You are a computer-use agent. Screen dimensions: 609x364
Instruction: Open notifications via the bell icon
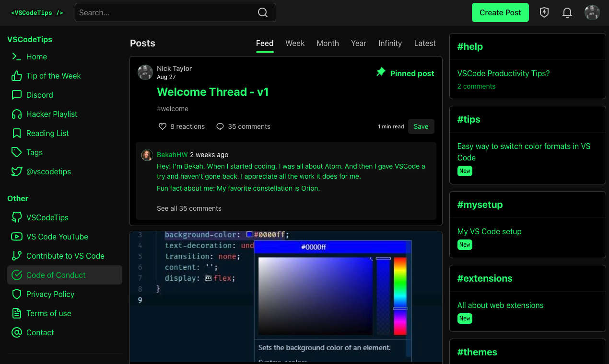[x=567, y=12]
